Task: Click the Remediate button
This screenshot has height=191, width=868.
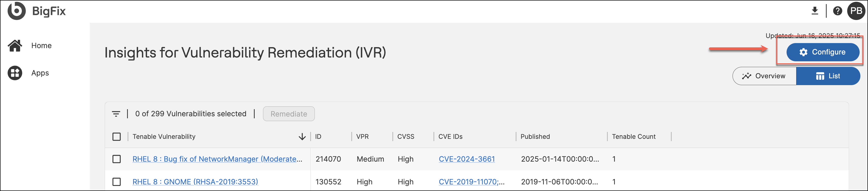Action: click(289, 114)
